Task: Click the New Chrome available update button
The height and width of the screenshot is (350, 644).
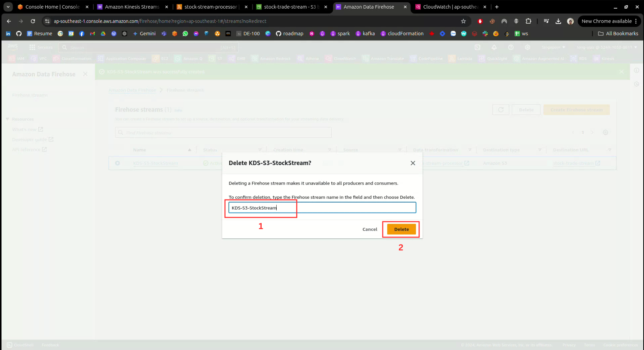Action: tap(606, 21)
